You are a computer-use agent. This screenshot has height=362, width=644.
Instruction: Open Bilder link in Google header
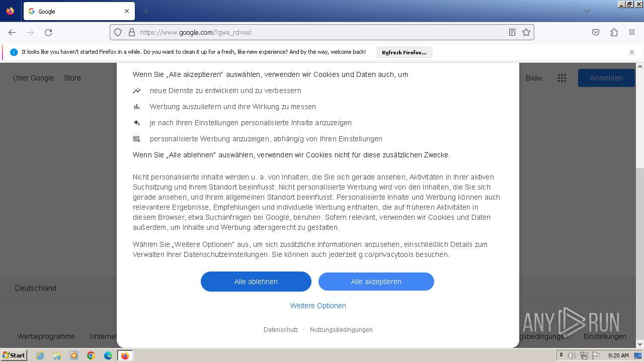[x=534, y=78]
